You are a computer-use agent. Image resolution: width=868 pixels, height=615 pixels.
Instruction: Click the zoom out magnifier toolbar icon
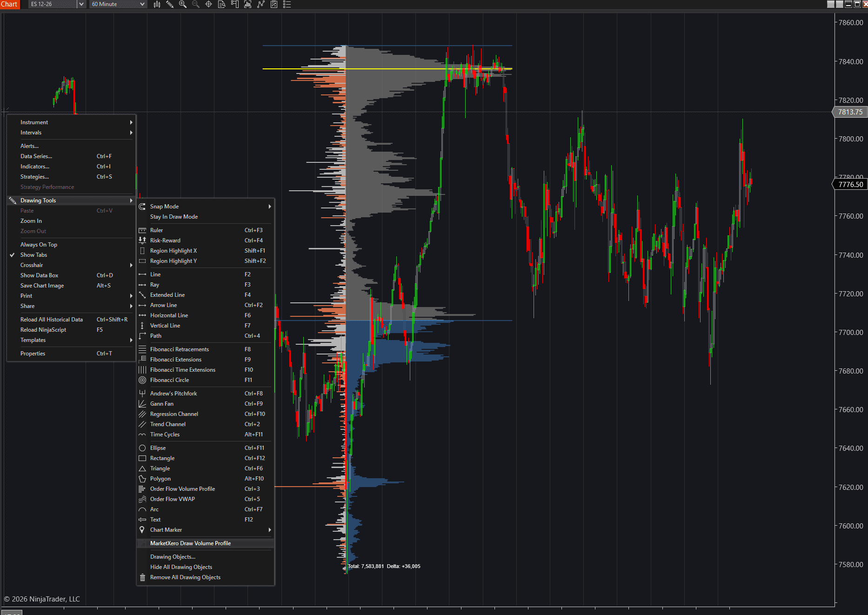(196, 4)
